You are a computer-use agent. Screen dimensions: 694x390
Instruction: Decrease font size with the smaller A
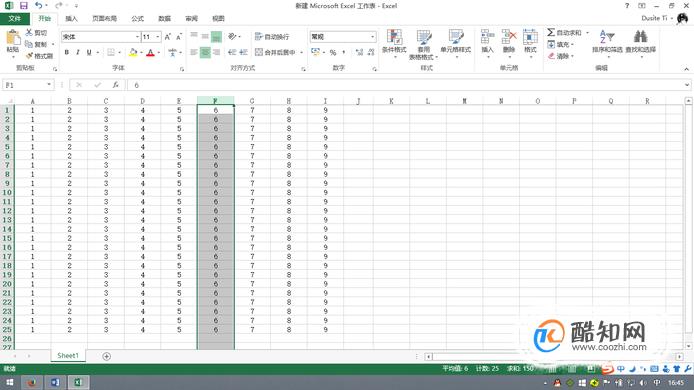point(179,37)
